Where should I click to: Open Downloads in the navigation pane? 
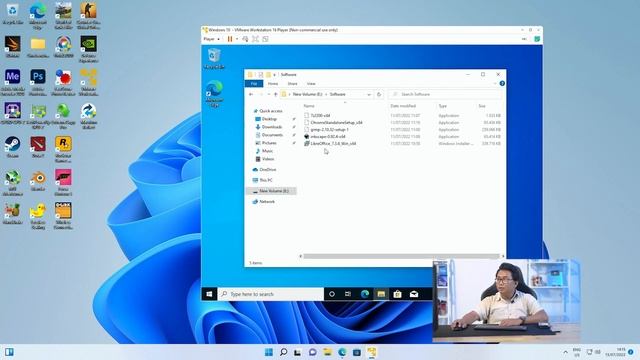(272, 127)
